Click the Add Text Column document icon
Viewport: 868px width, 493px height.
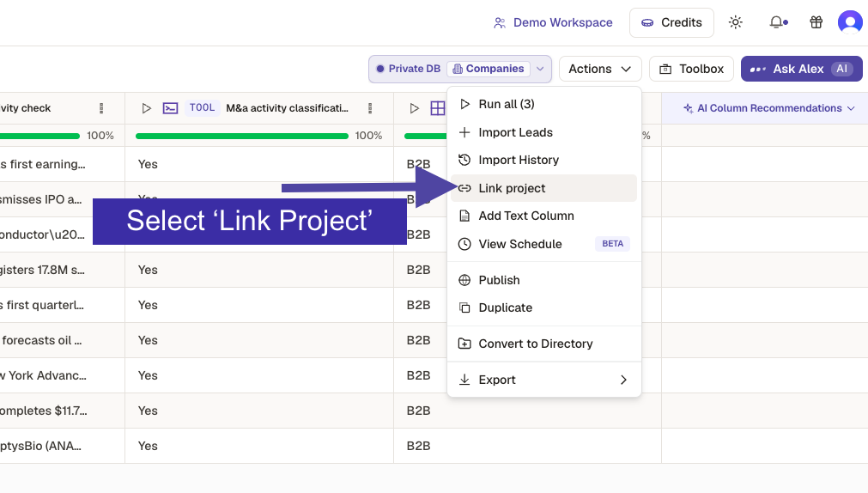click(x=464, y=216)
